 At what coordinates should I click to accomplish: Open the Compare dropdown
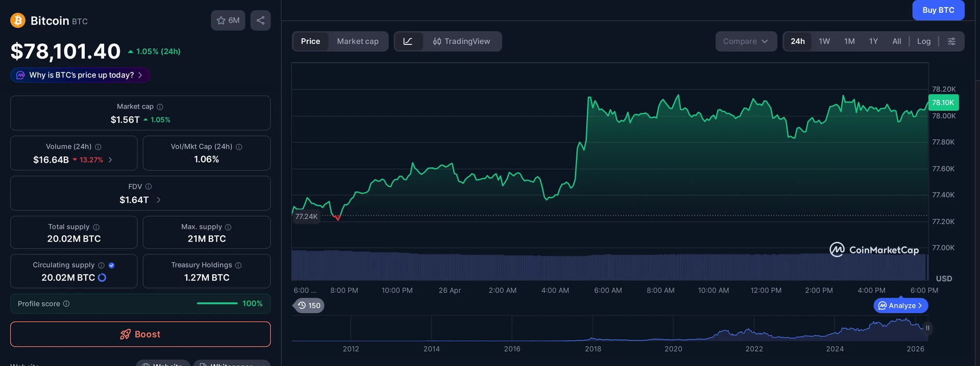(x=746, y=41)
